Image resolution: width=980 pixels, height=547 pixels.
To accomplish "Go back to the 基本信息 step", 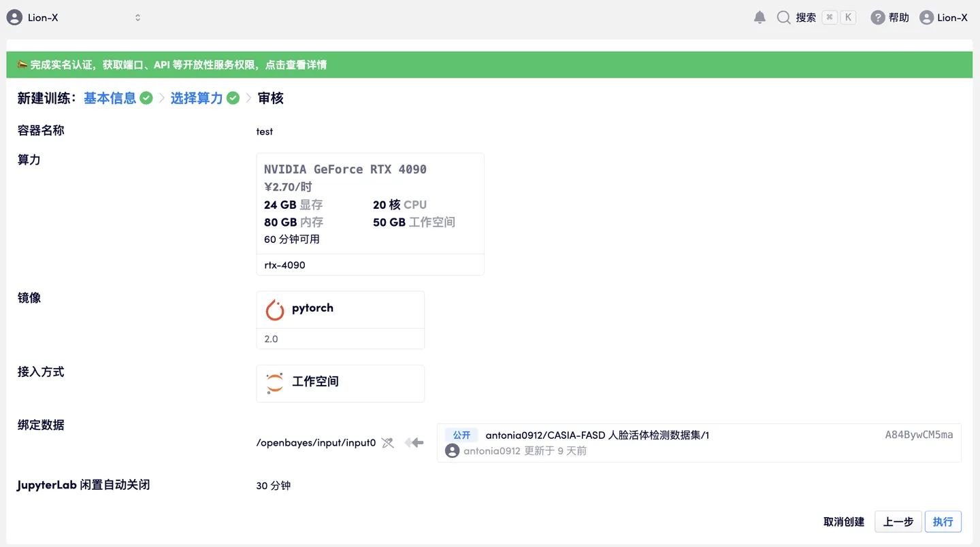I will click(x=110, y=98).
